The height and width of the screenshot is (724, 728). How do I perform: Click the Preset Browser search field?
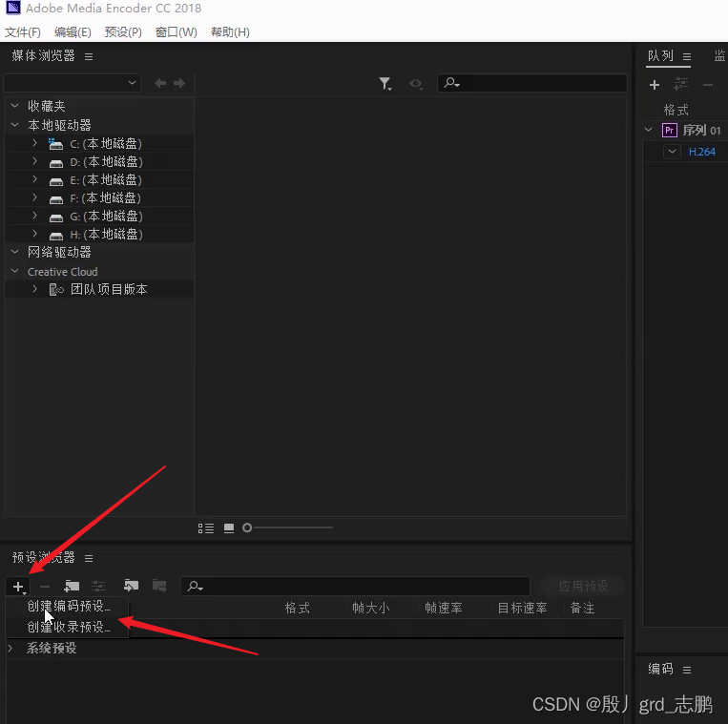click(x=355, y=586)
